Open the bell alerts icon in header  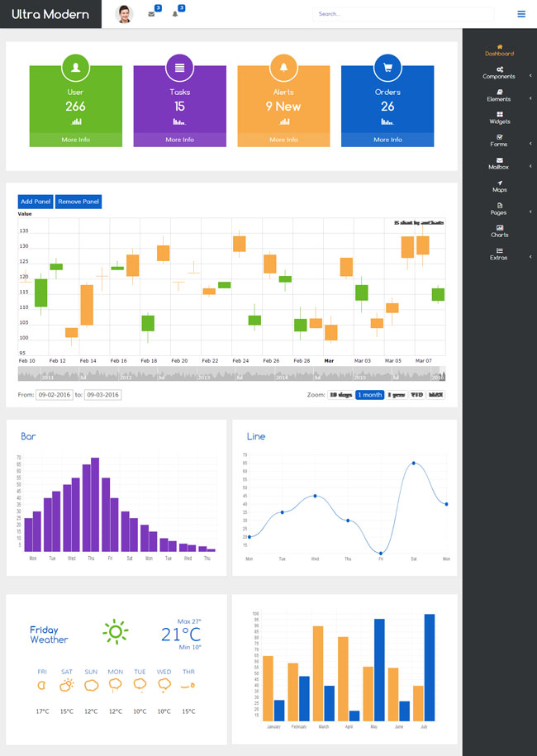[175, 15]
